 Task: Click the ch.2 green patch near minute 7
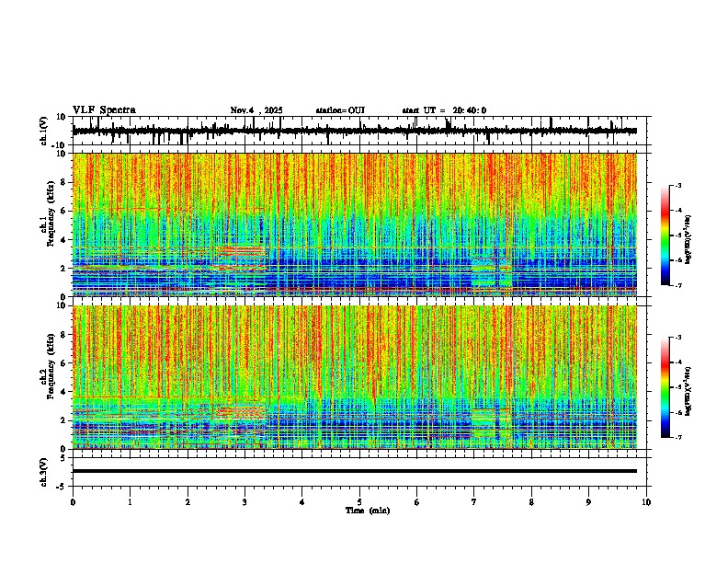pyautogui.click(x=483, y=424)
